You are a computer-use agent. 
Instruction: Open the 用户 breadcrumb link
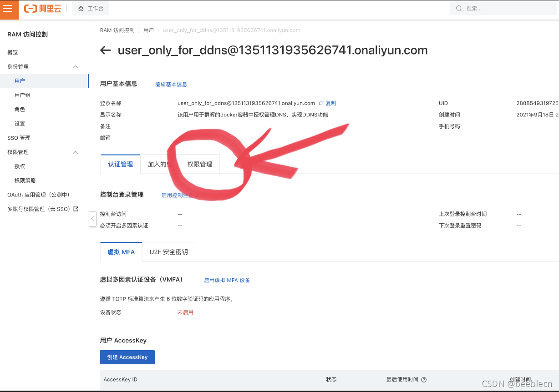click(x=148, y=30)
